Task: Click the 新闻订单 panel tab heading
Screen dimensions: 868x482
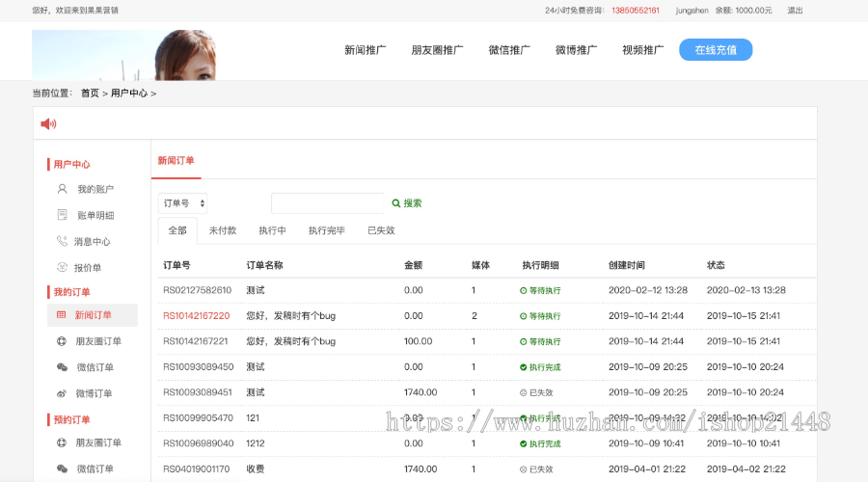Action: [x=176, y=160]
